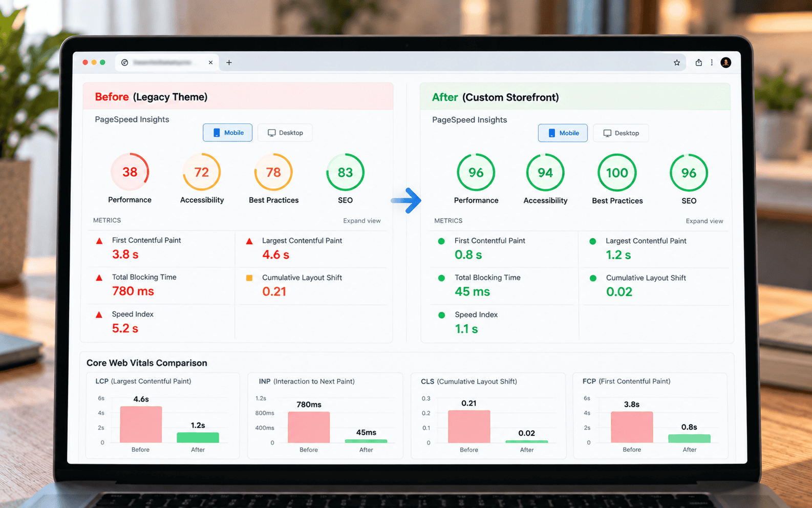Viewport: 812px width, 508px height.
Task: Click the 78 Best Practices gauge
Action: pyautogui.click(x=273, y=172)
